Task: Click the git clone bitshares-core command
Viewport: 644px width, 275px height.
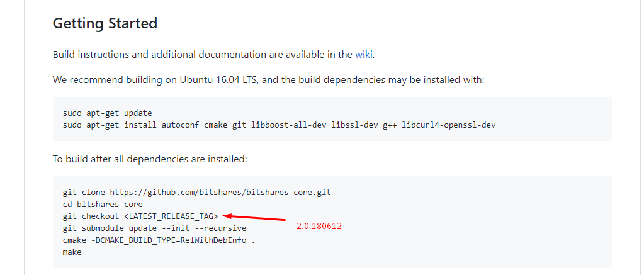Action: click(197, 192)
